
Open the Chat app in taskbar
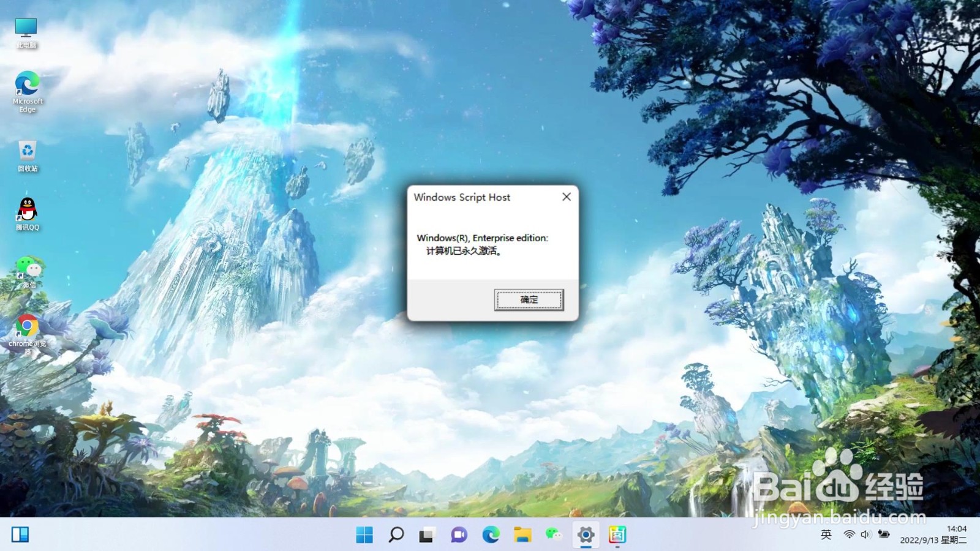[459, 534]
